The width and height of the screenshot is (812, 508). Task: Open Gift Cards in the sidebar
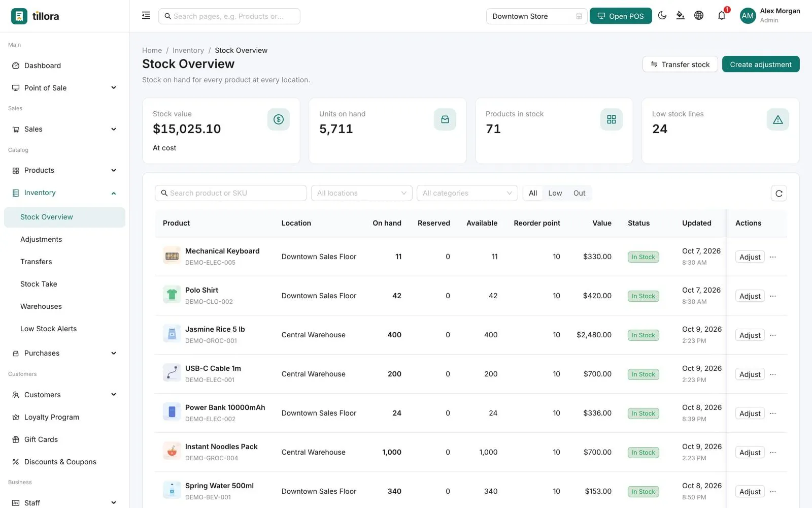(64, 439)
